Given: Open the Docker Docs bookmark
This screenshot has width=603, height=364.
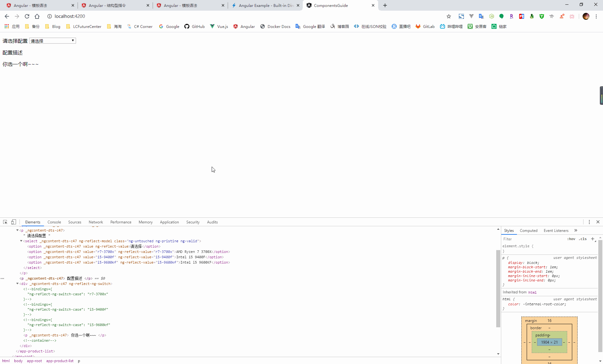Looking at the screenshot, I should (275, 26).
